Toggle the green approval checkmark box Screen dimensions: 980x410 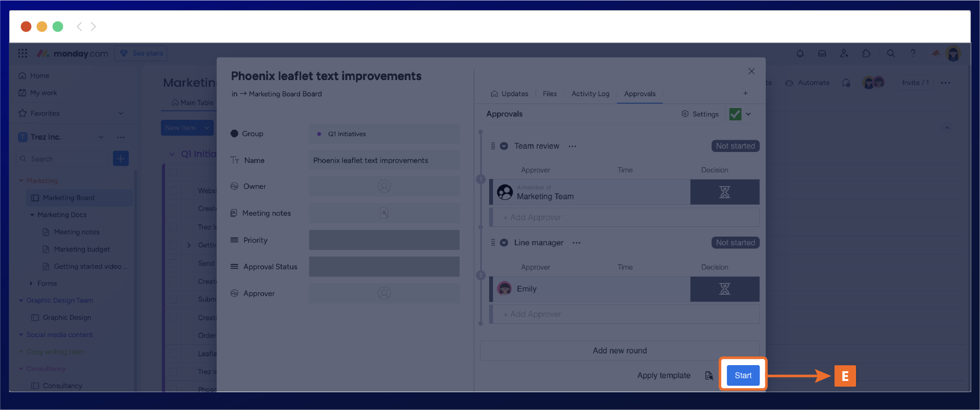tap(735, 114)
